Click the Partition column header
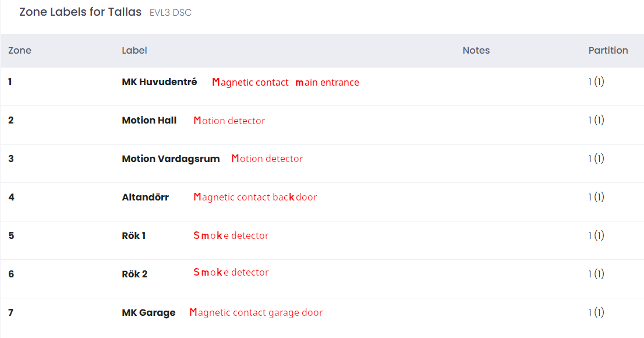 [608, 51]
